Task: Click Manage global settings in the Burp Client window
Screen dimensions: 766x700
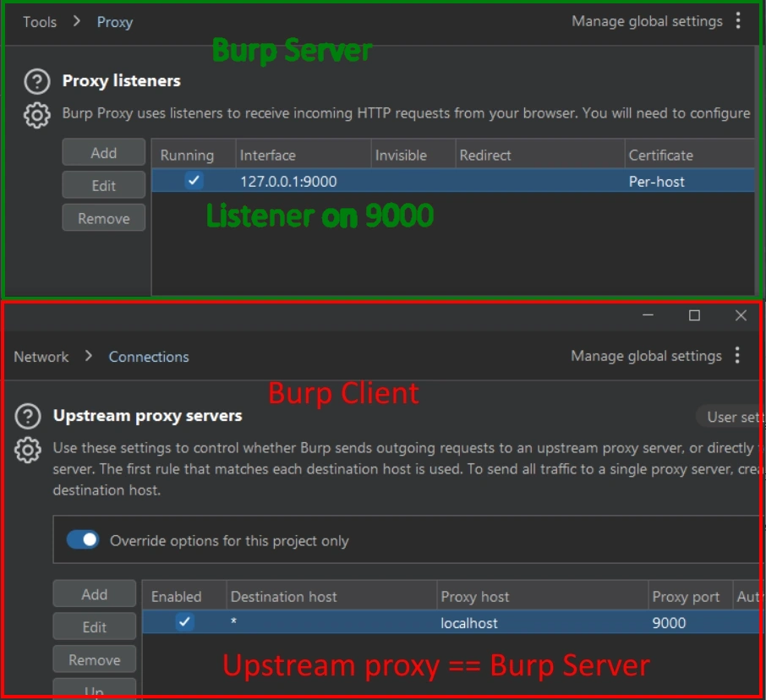Action: [646, 356]
